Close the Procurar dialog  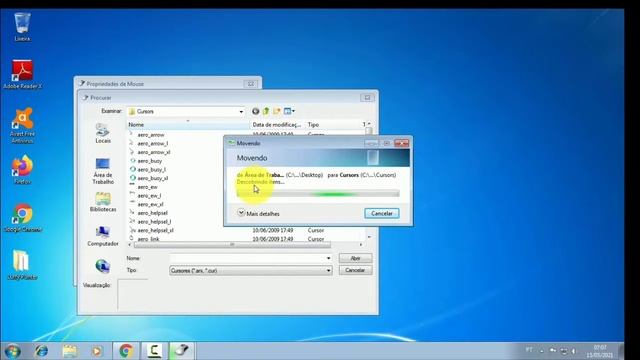pyautogui.click(x=367, y=98)
